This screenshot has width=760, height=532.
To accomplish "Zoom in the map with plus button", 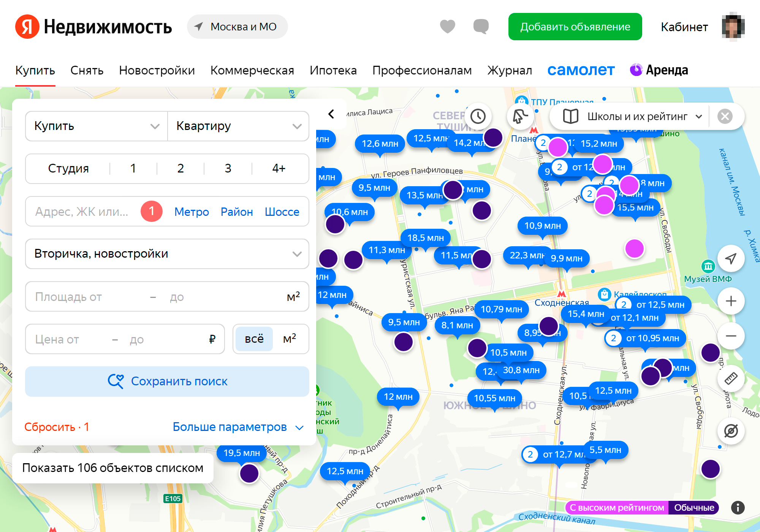I will (731, 301).
